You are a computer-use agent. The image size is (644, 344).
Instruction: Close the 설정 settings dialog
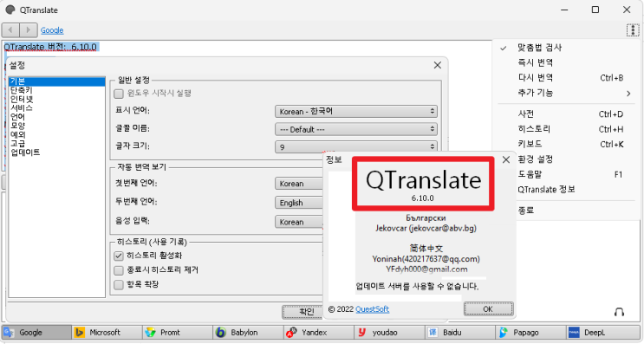click(438, 65)
